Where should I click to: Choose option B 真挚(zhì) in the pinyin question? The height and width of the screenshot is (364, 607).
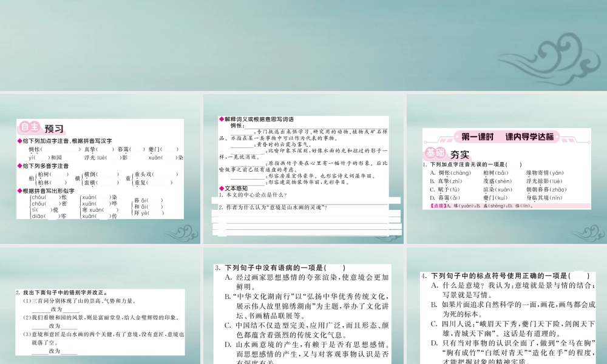pyautogui.click(x=446, y=181)
